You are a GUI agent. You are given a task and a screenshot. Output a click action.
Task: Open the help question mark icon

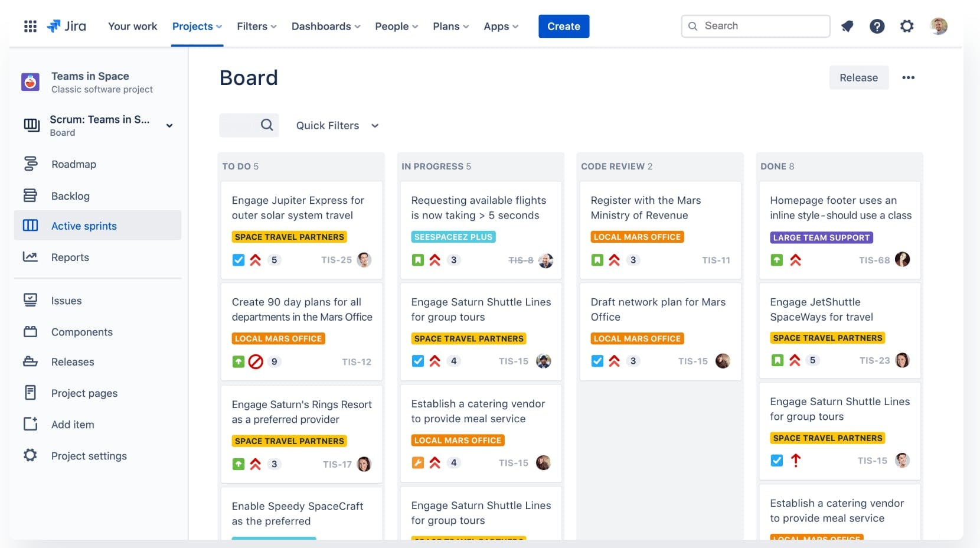click(877, 26)
